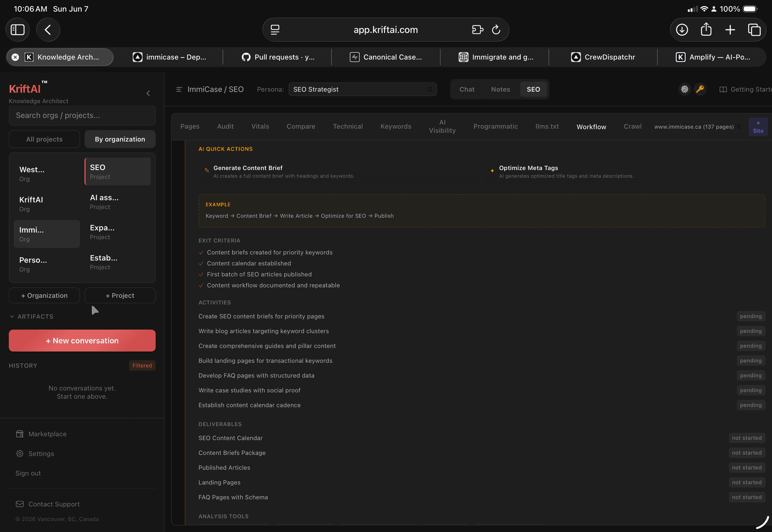This screenshot has width=772, height=532.
Task: Open the Pages tab
Action: [190, 126]
